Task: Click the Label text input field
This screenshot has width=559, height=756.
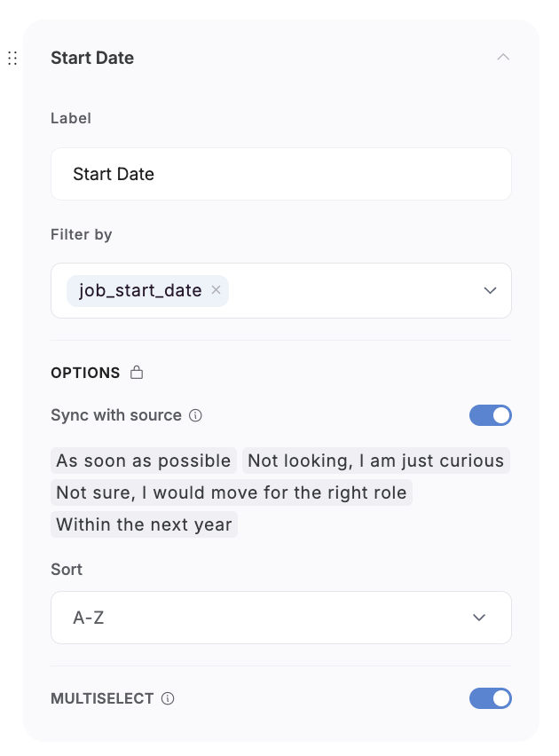Action: click(280, 174)
